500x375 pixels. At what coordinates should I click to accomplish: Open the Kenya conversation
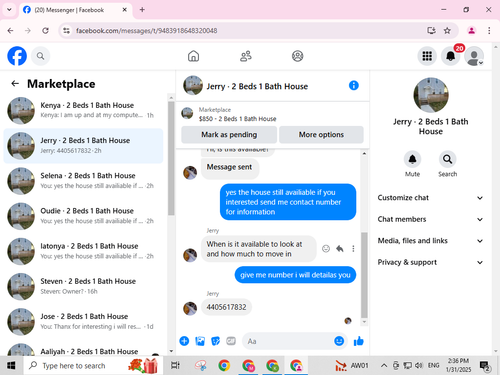pyautogui.click(x=83, y=110)
